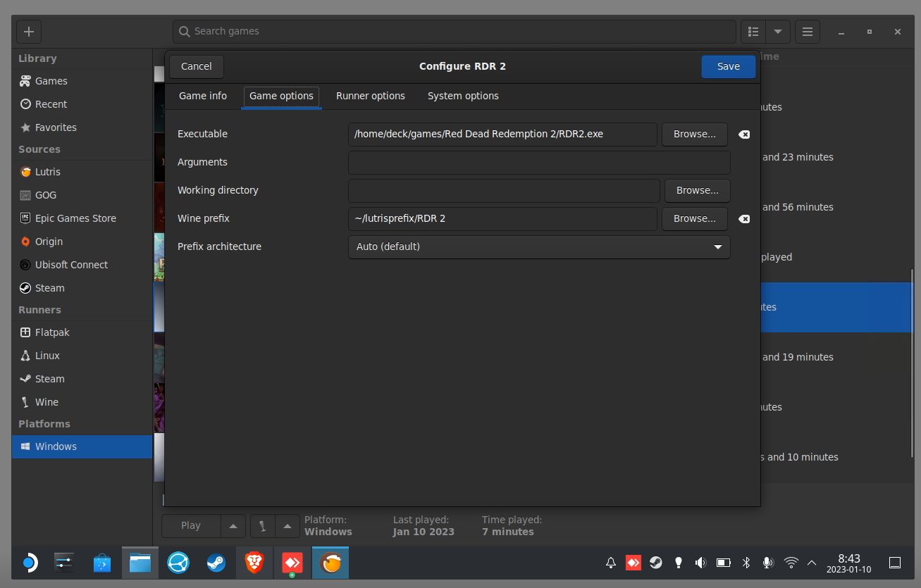Image resolution: width=921 pixels, height=588 pixels.
Task: Select Steam under Sources
Action: tap(82, 288)
